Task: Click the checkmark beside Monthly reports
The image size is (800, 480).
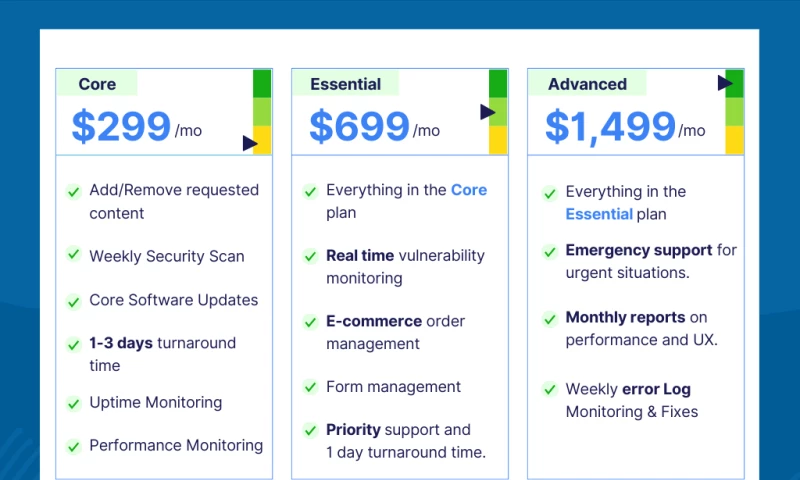Action: point(549,319)
